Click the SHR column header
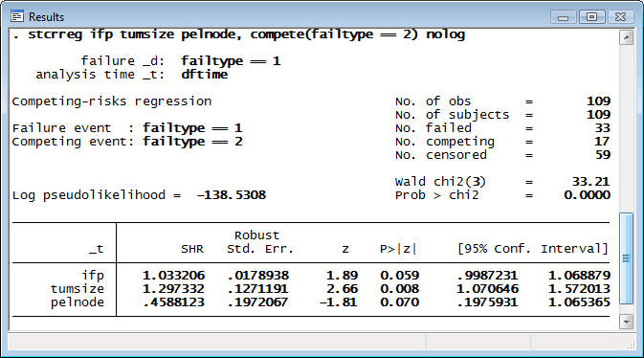 point(192,249)
